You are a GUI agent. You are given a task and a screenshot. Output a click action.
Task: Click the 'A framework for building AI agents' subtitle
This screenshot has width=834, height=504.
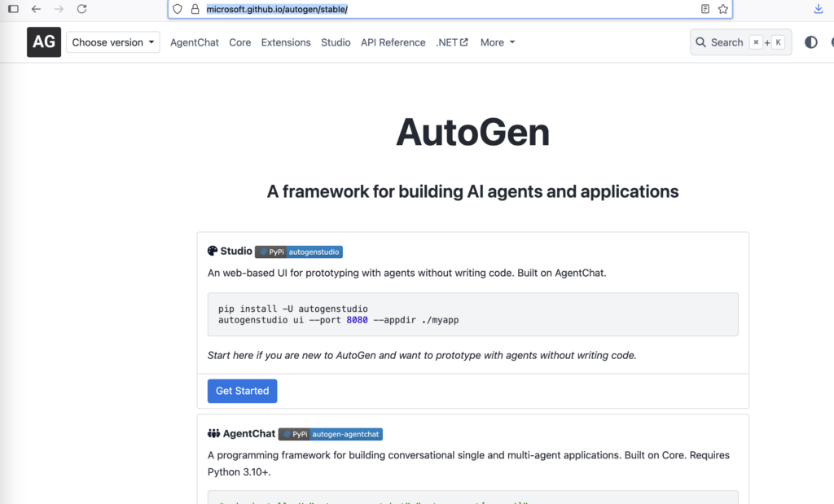click(473, 191)
